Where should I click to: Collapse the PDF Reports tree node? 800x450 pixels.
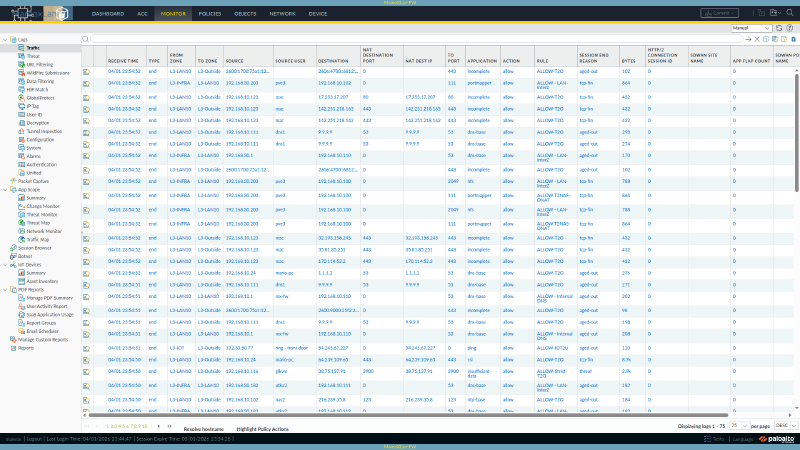(5, 290)
